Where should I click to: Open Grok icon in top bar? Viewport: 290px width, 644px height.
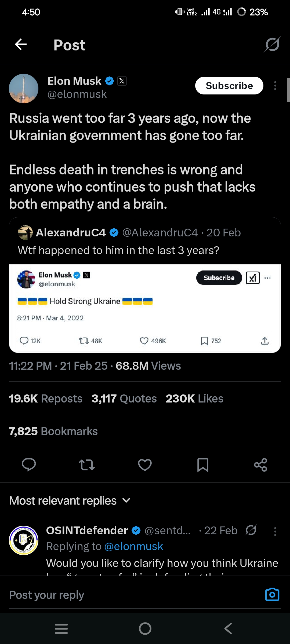point(272,44)
